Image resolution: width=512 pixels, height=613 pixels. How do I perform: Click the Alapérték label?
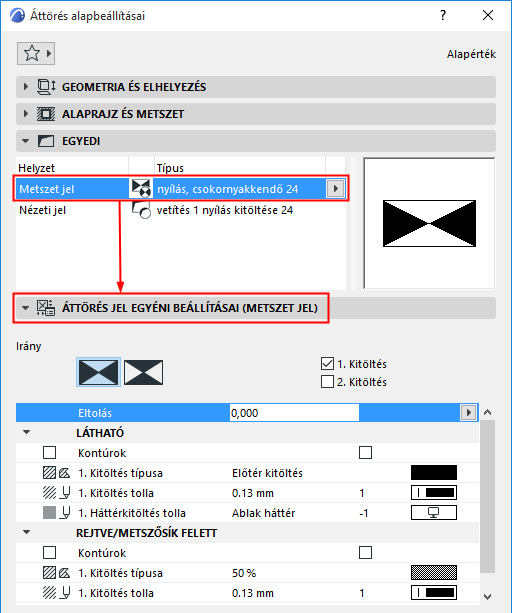point(471,54)
